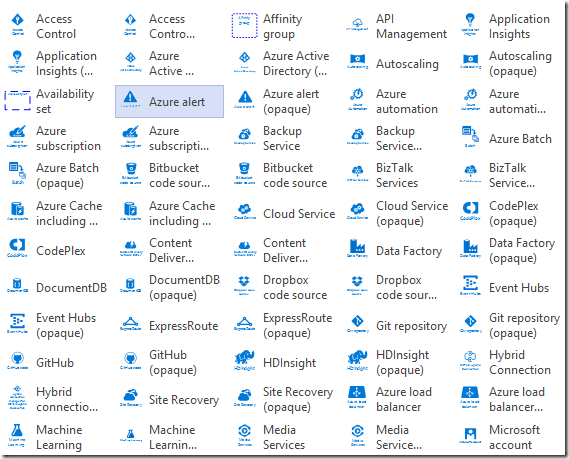This screenshot has height=459, width=569.
Task: Click the 'Hybrid connectio...' truncated label
Action: (x=67, y=399)
